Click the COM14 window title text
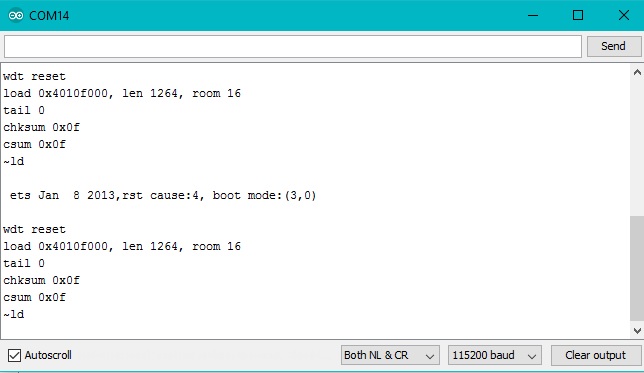The width and height of the screenshot is (644, 373). [49, 16]
